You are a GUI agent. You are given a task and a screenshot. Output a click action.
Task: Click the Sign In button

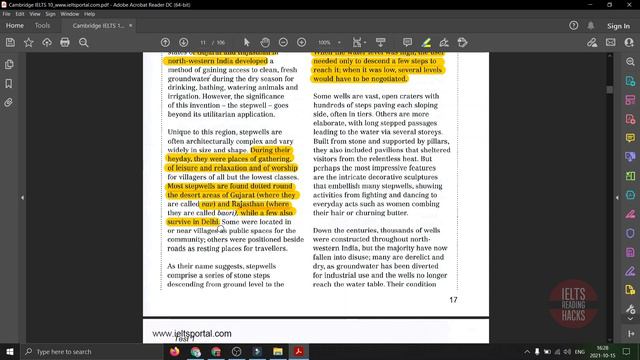point(618,26)
